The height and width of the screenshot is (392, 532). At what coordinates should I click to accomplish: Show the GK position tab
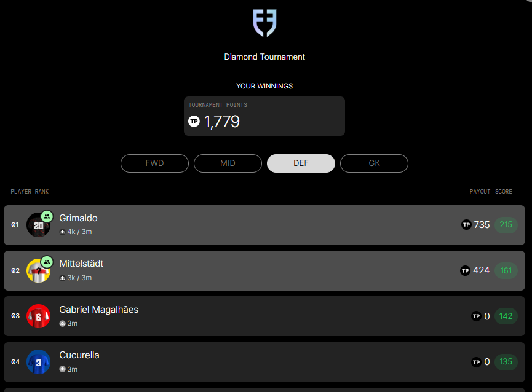pos(374,163)
